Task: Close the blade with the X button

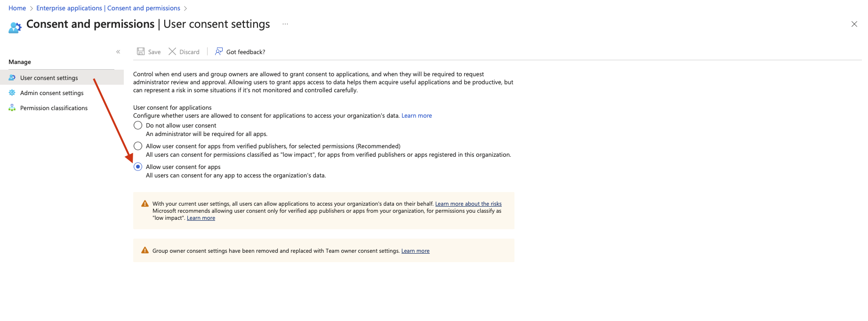Action: click(x=854, y=24)
